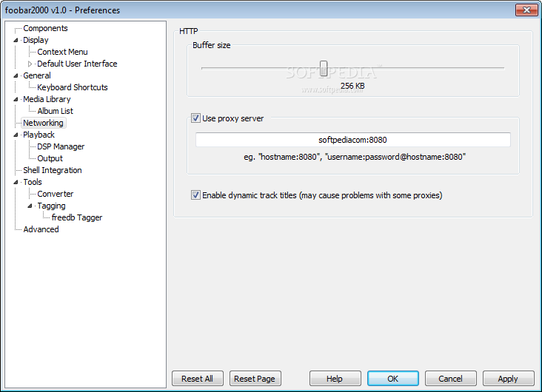Open the Context Menu page
This screenshot has height=392, width=542.
click(62, 52)
